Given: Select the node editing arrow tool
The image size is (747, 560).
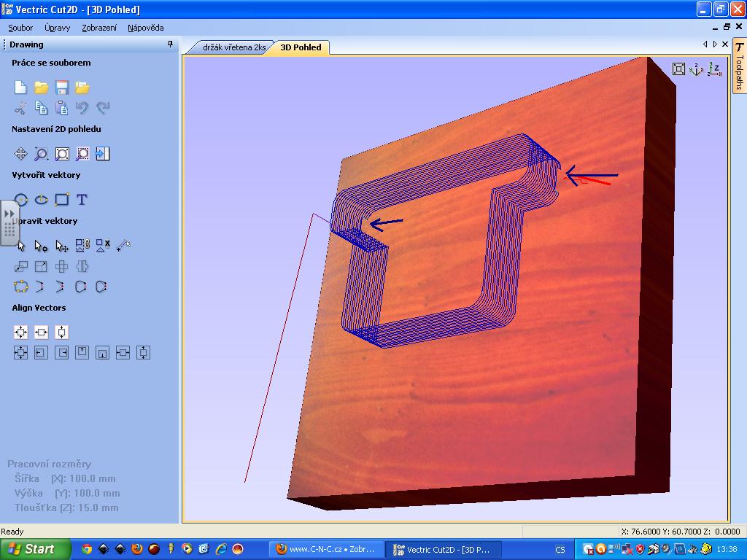Looking at the screenshot, I should coord(42,246).
